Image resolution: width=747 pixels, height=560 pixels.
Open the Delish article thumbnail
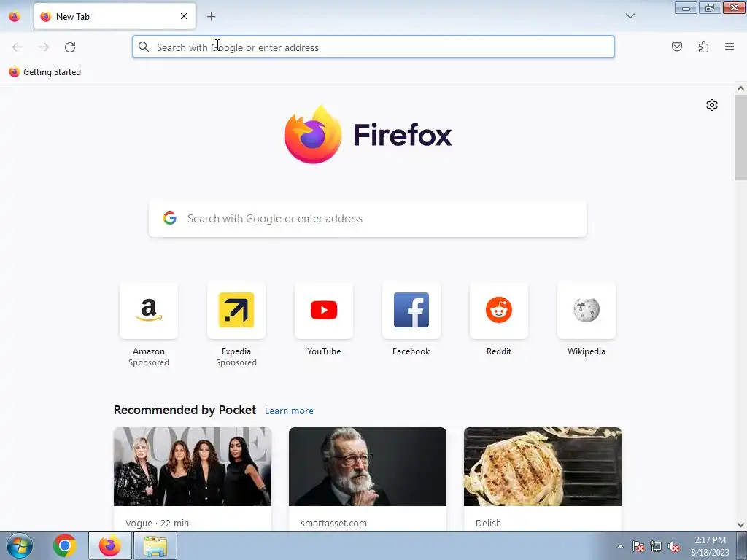(x=543, y=467)
